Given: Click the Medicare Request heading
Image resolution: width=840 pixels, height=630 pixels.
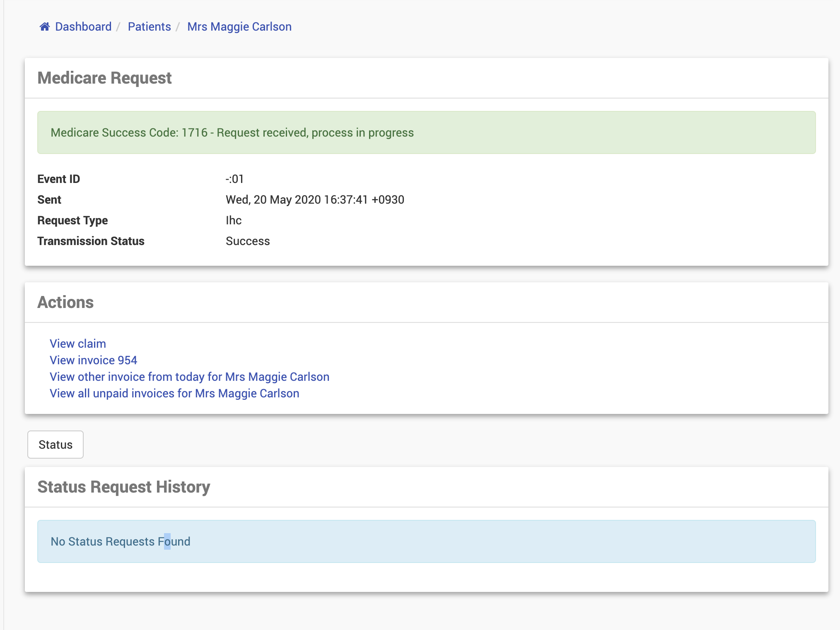Looking at the screenshot, I should 104,78.
